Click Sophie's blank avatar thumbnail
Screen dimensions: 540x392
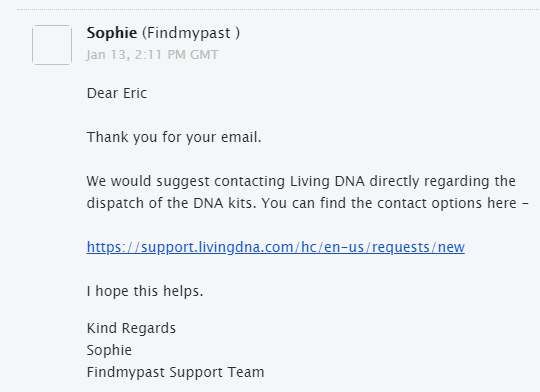pyautogui.click(x=52, y=45)
